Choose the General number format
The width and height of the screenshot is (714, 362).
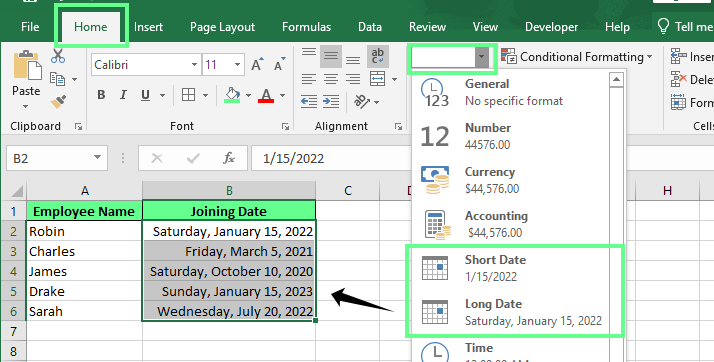click(510, 92)
